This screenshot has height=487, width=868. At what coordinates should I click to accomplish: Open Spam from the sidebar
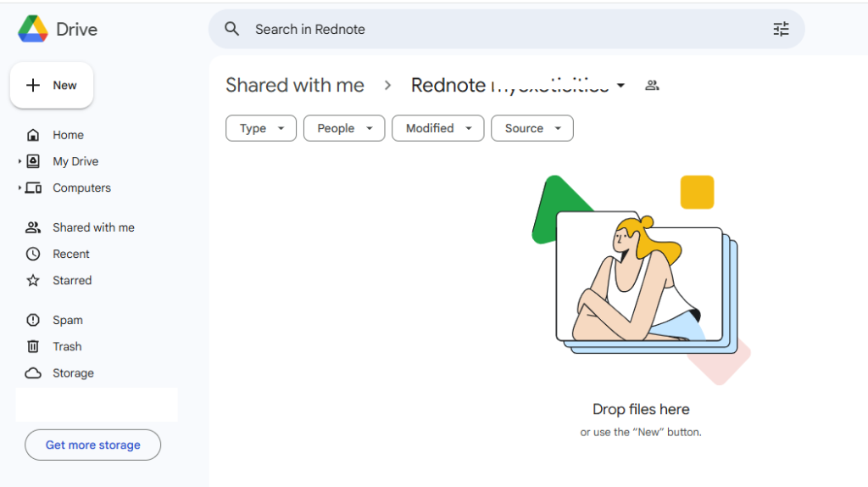click(x=67, y=320)
